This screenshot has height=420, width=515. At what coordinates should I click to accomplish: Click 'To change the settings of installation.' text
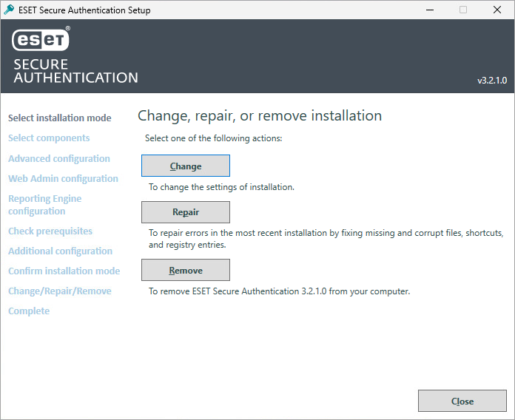point(221,187)
